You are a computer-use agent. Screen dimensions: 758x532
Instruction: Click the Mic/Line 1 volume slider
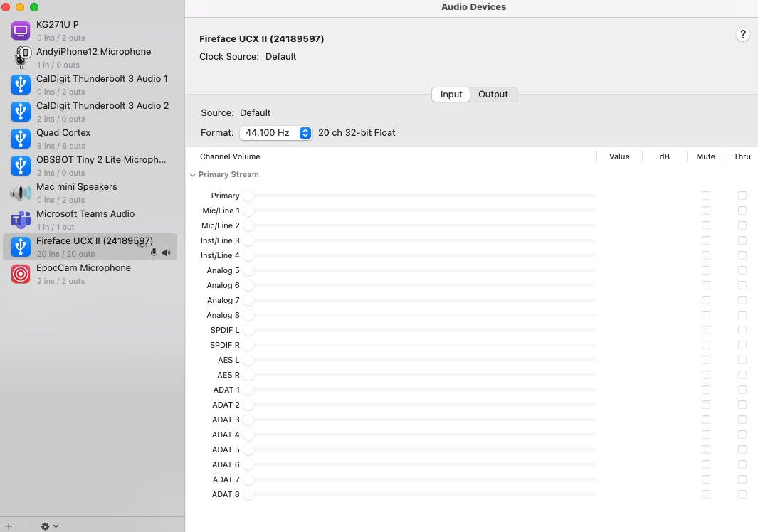[419, 211]
